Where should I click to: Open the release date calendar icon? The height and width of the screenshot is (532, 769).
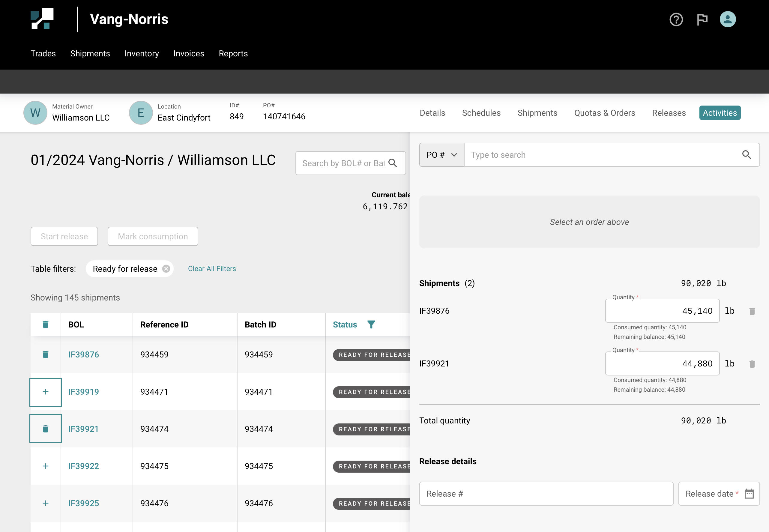click(x=749, y=493)
